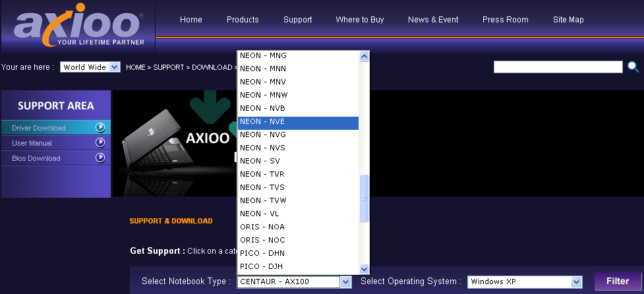This screenshot has height=294, width=644.
Task: Select NEON - MNN from the list
Action: coord(298,69)
